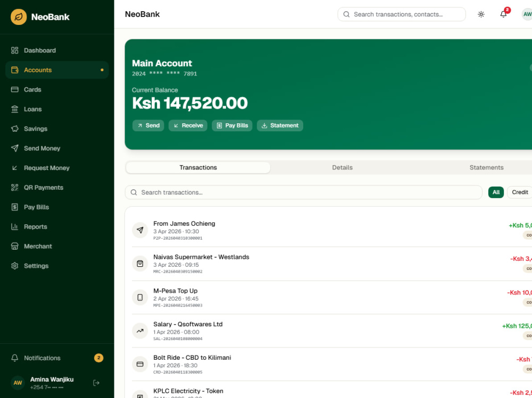Viewport: 532px width, 398px height.
Task: Click the account number 2024 **** **** 7891
Action: click(164, 73)
